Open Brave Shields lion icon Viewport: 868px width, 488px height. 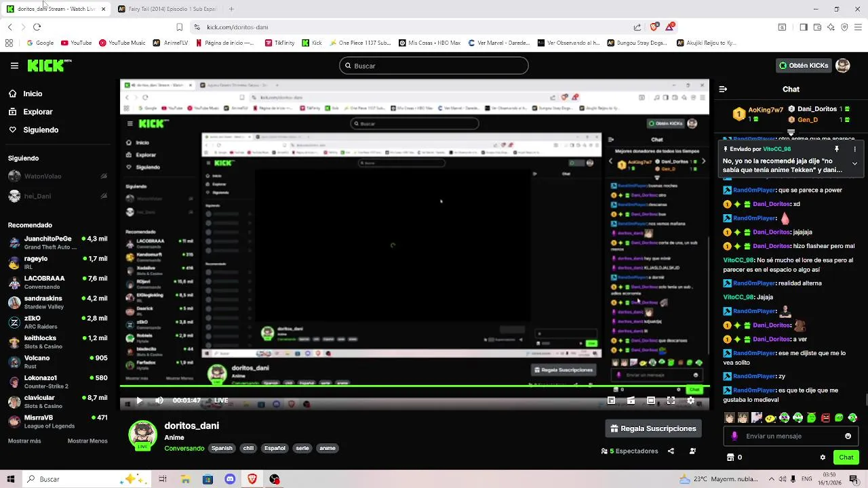point(654,27)
